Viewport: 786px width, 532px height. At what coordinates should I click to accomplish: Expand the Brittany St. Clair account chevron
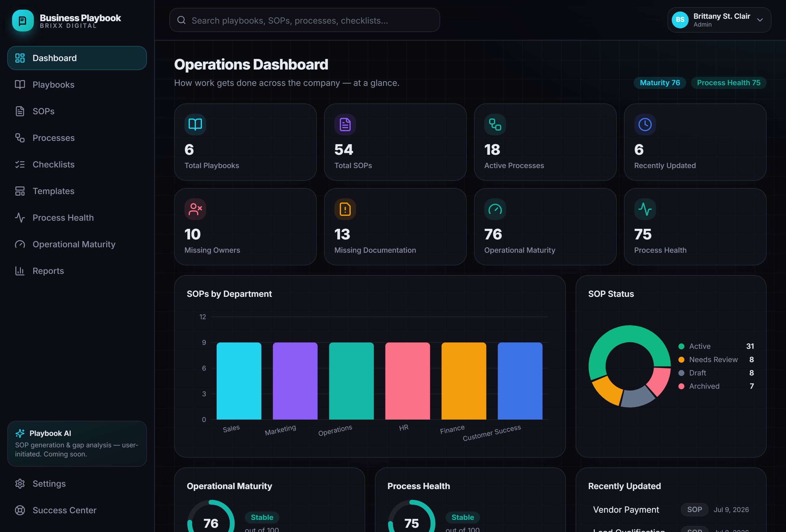(x=760, y=20)
